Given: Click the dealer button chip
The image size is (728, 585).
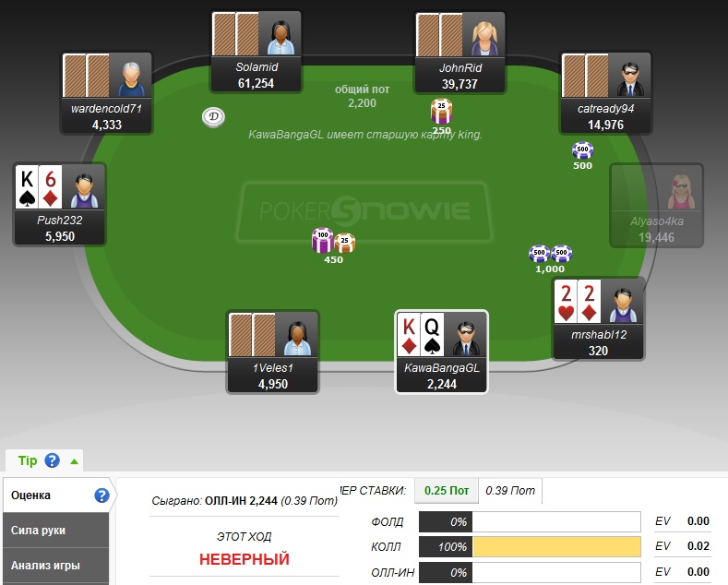Looking at the screenshot, I should (213, 116).
